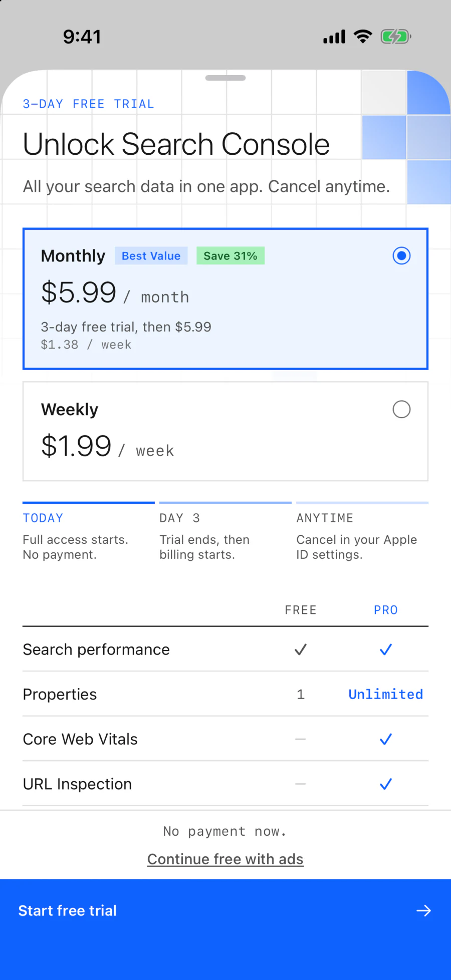Click the PRO column header
Image resolution: width=451 pixels, height=980 pixels.
[x=386, y=610]
